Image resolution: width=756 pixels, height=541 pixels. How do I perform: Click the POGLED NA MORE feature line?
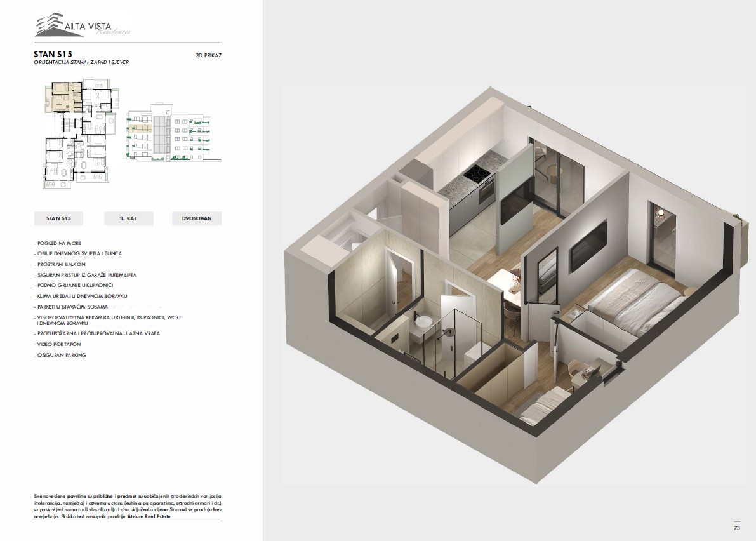[x=60, y=243]
